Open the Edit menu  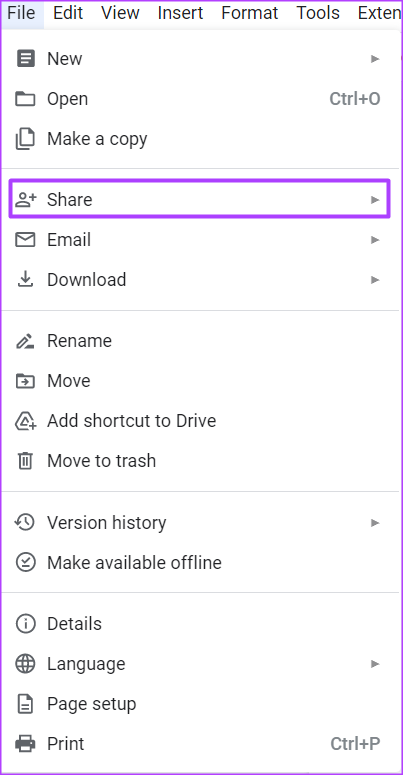[68, 13]
